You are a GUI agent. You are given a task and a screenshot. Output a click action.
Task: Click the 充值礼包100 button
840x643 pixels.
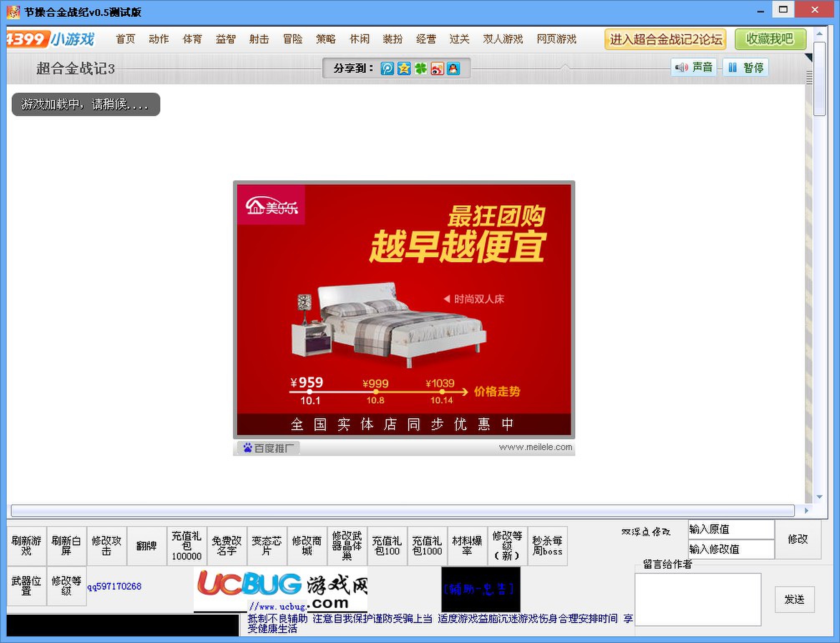point(387,546)
